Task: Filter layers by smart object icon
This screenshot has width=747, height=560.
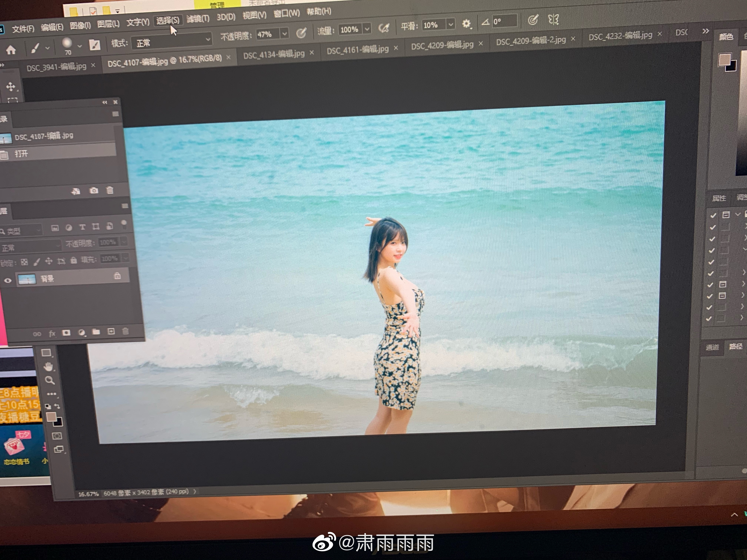Action: (109, 226)
